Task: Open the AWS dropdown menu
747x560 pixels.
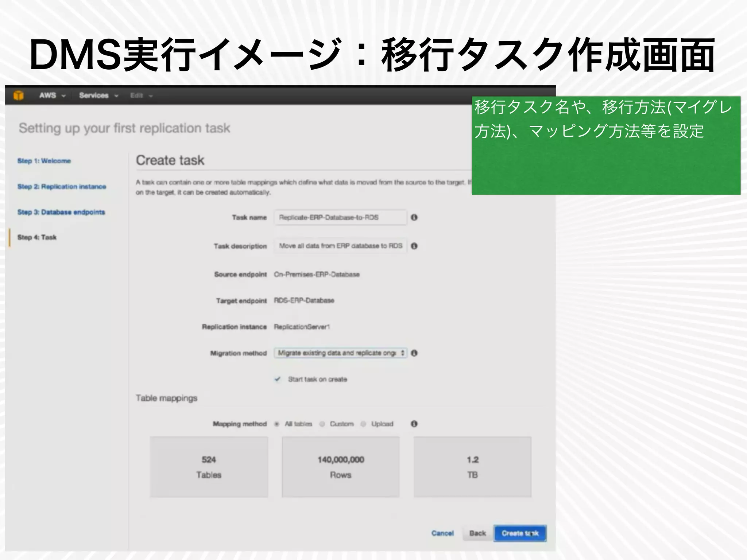Action: (x=52, y=96)
